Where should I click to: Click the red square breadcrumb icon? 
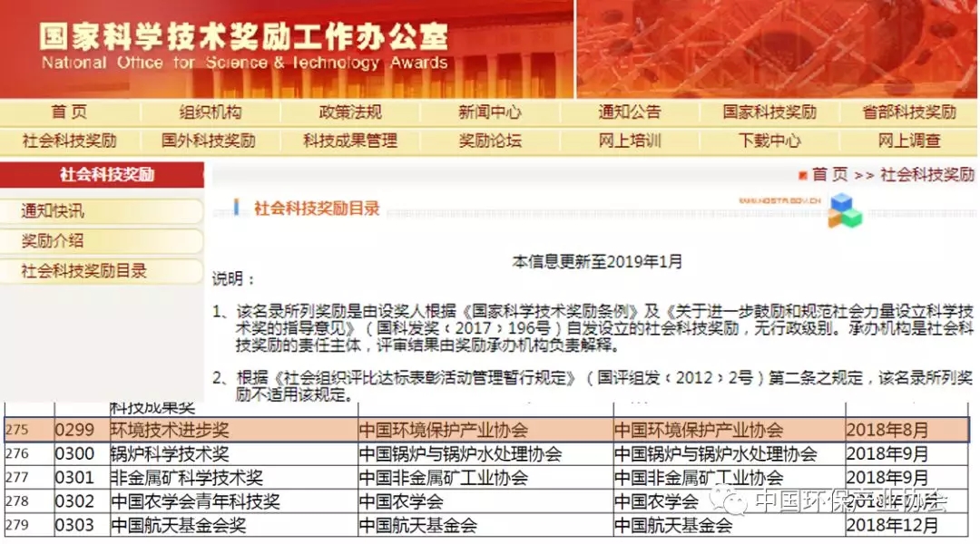pyautogui.click(x=802, y=175)
